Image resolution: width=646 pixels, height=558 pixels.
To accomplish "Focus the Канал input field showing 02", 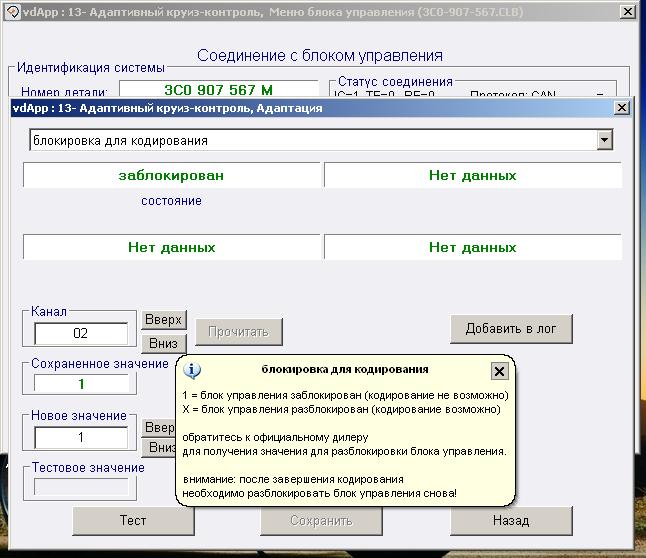I will click(81, 333).
